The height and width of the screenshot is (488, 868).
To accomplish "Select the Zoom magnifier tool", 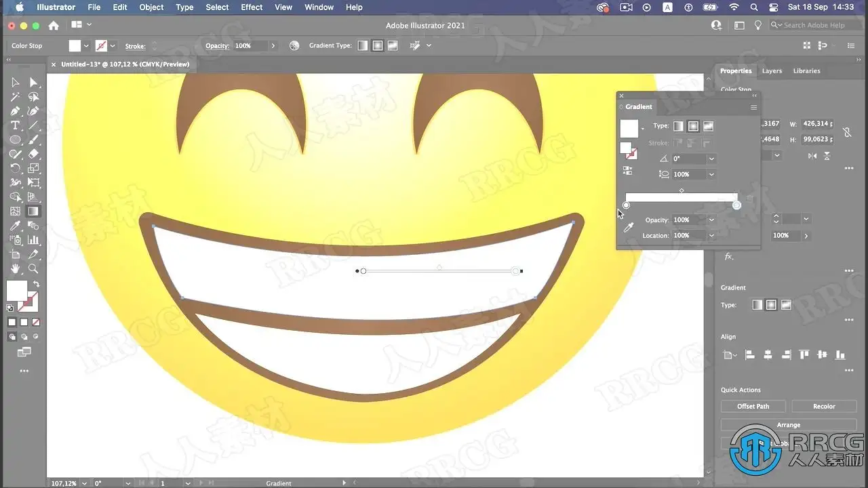I will point(33,269).
